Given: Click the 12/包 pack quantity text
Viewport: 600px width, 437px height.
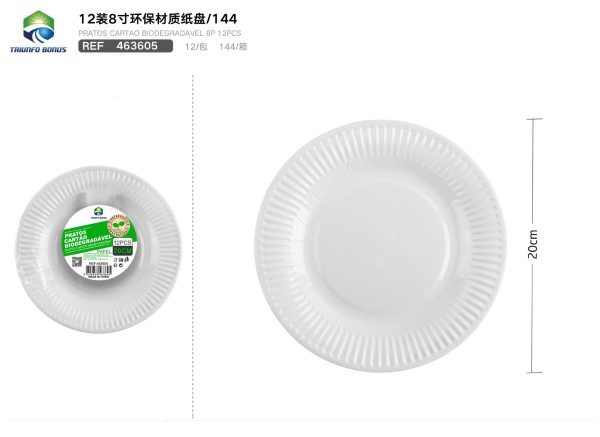Looking at the screenshot, I should click(196, 47).
